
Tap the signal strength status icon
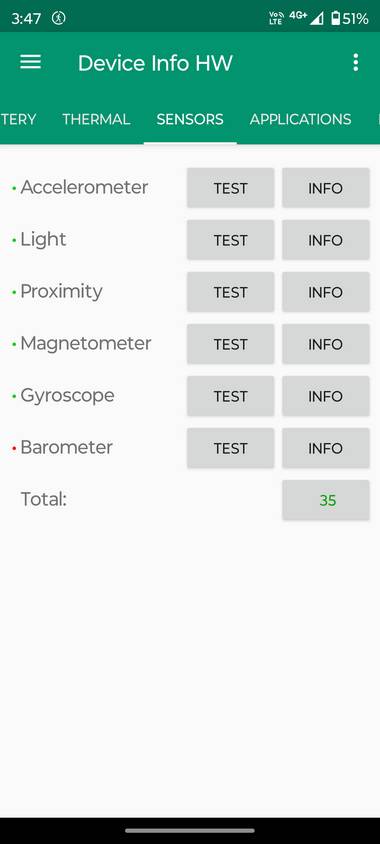tap(316, 19)
